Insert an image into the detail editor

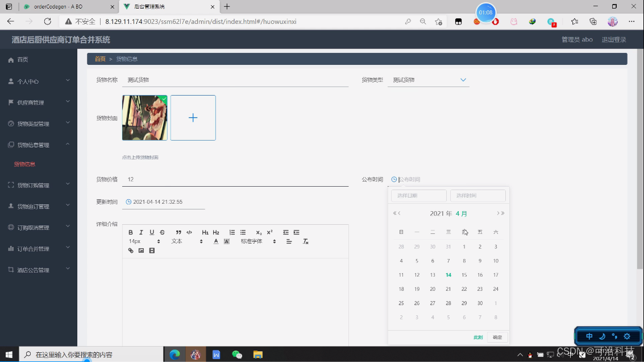tap(142, 251)
